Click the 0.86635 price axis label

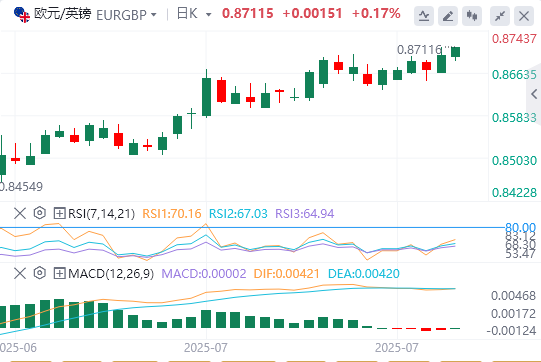514,75
